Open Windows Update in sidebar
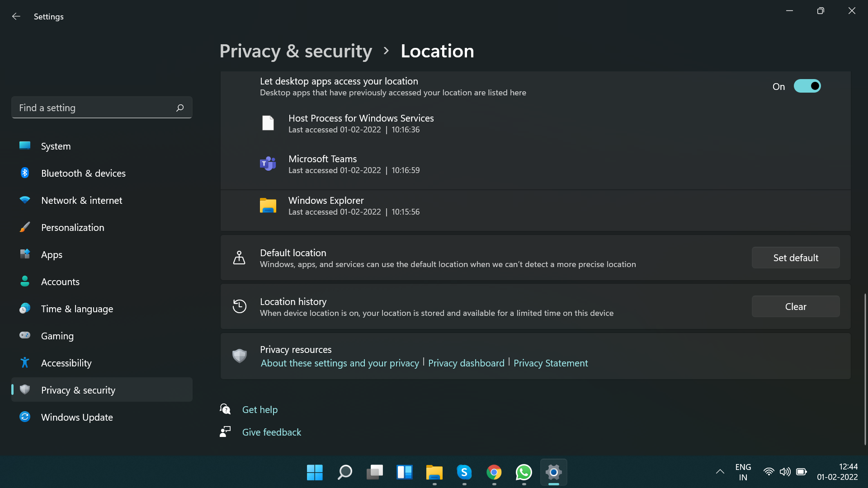868x488 pixels. click(x=77, y=417)
